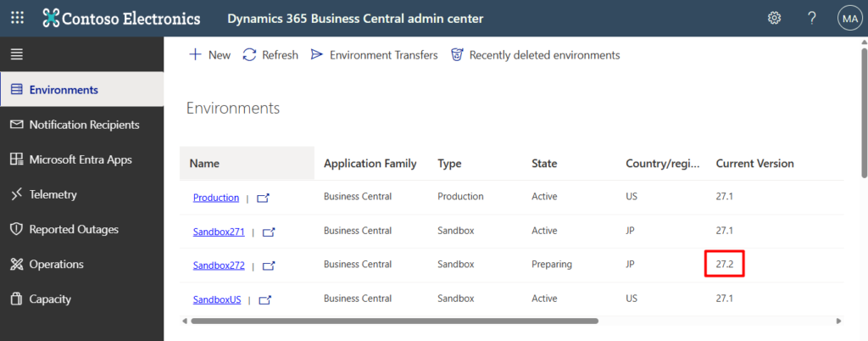Image resolution: width=868 pixels, height=341 pixels.
Task: Go to Telemetry in sidebar
Action: click(x=53, y=194)
